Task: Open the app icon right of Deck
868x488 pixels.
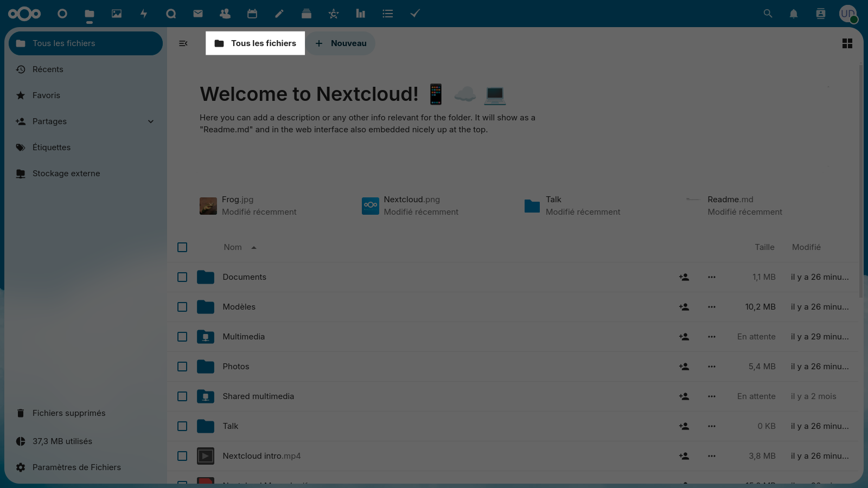Action: coord(334,14)
